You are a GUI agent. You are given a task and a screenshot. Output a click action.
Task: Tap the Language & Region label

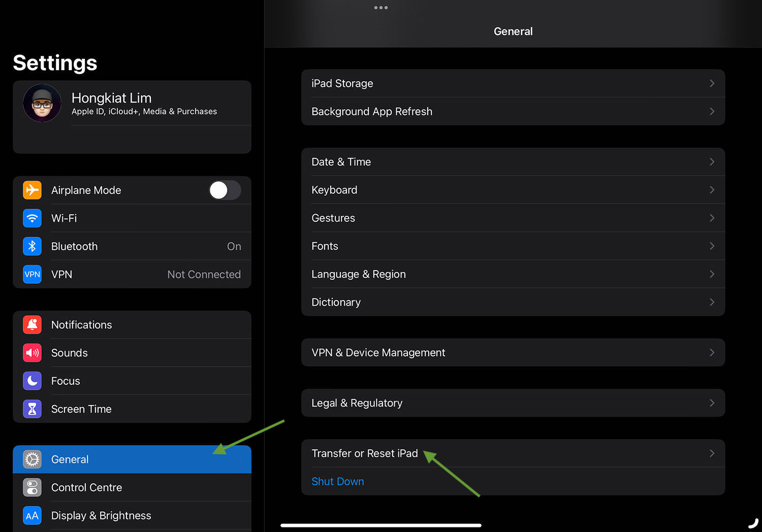click(359, 274)
